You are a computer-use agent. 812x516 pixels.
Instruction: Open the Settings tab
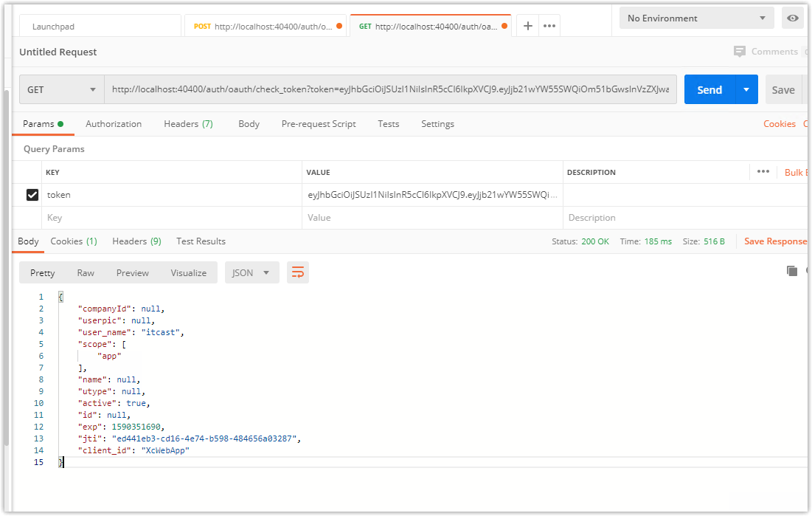pos(437,124)
